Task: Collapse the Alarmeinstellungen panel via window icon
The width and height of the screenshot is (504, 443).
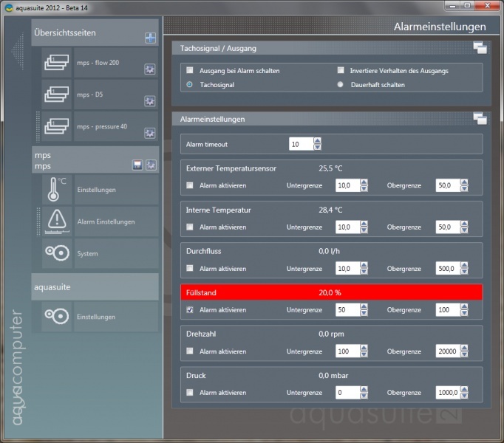Action: click(480, 119)
